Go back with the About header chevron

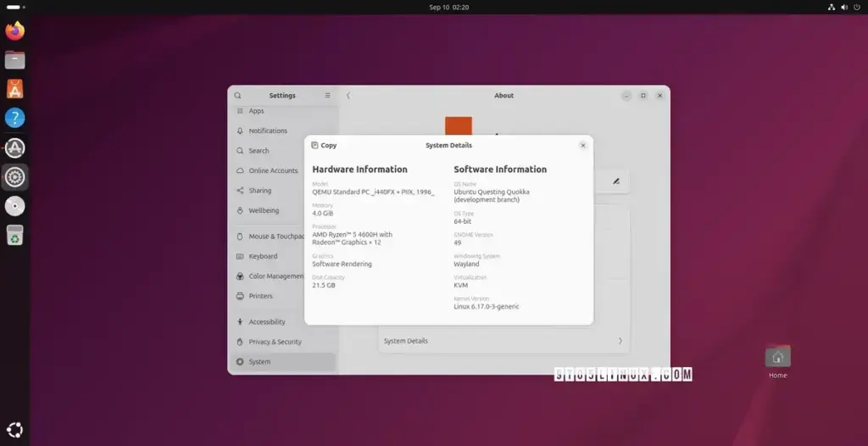(348, 95)
